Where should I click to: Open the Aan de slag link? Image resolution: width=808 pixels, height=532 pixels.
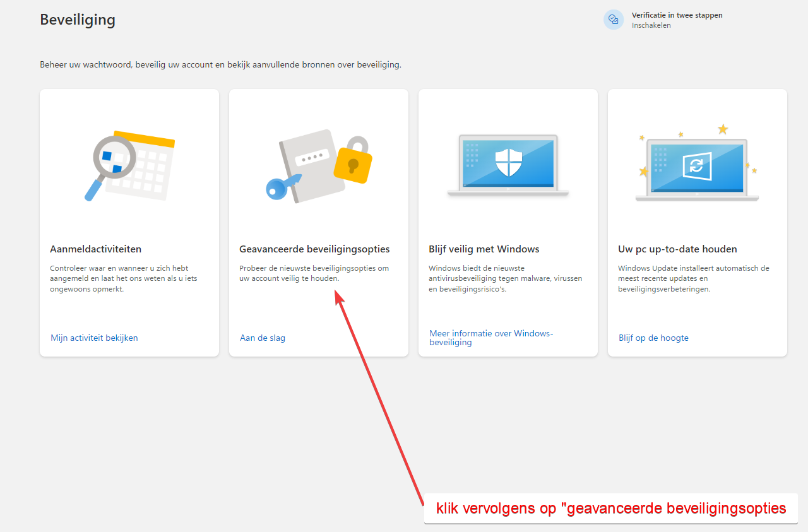point(263,338)
